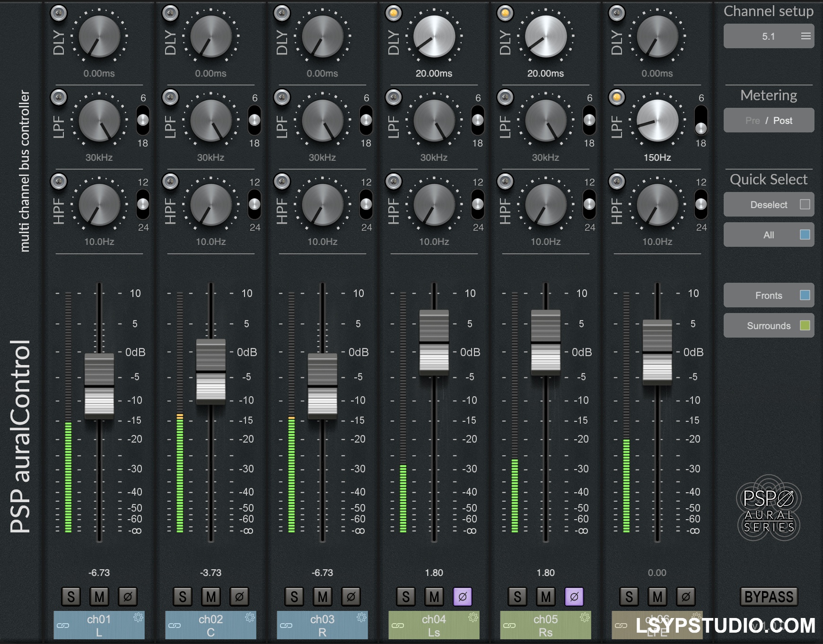823x644 pixels.
Task: Quick select the Fronts group
Action: click(x=769, y=296)
